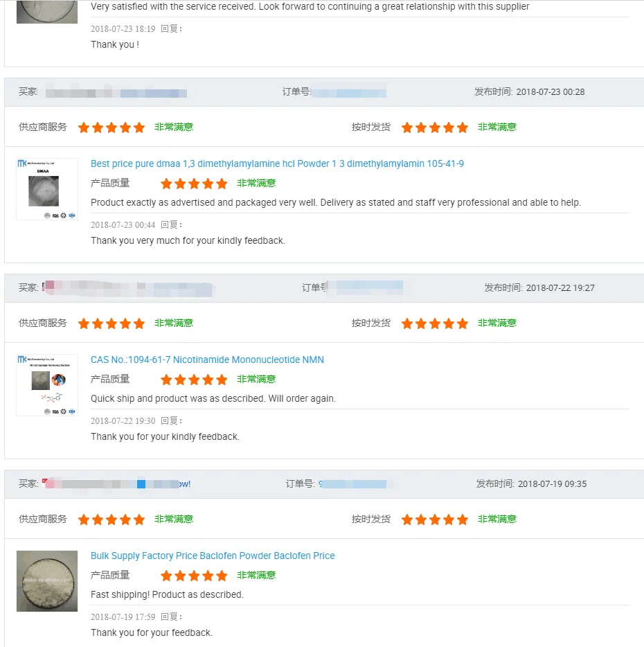644x647 pixels.
Task: Click the MK logo on the NMN product picture
Action: (23, 359)
